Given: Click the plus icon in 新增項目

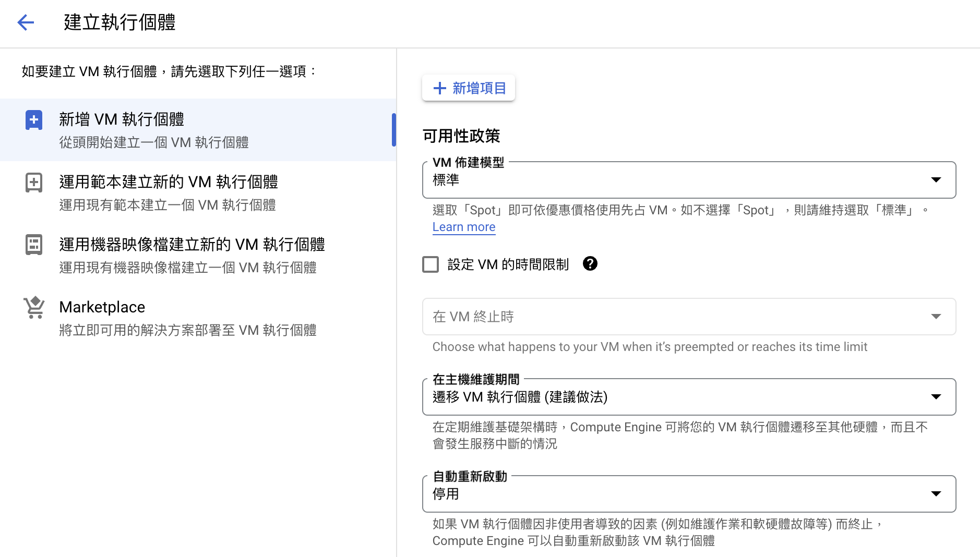Looking at the screenshot, I should pos(439,88).
